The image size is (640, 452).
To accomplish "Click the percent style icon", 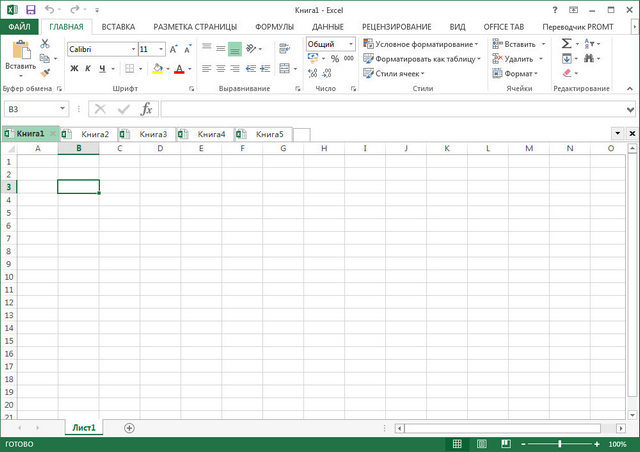I will (x=335, y=59).
